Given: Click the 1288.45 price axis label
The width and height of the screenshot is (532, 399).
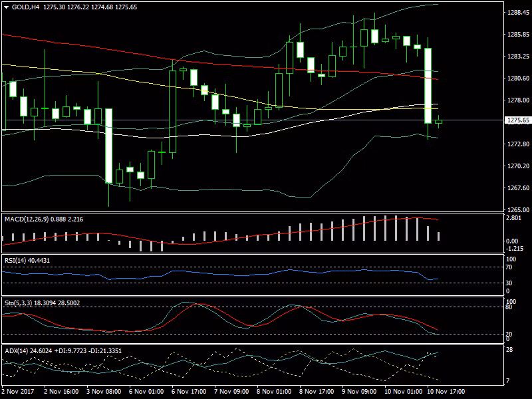Looking at the screenshot, I should coord(517,13).
